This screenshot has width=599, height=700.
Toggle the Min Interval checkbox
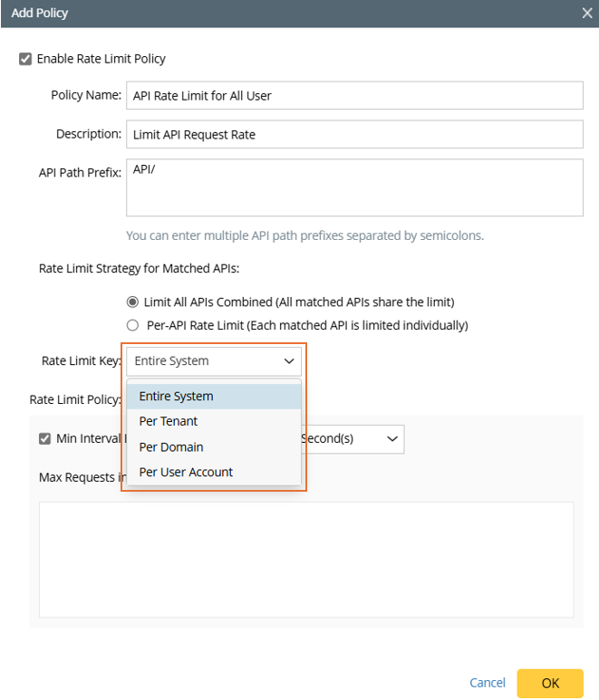coord(45,438)
